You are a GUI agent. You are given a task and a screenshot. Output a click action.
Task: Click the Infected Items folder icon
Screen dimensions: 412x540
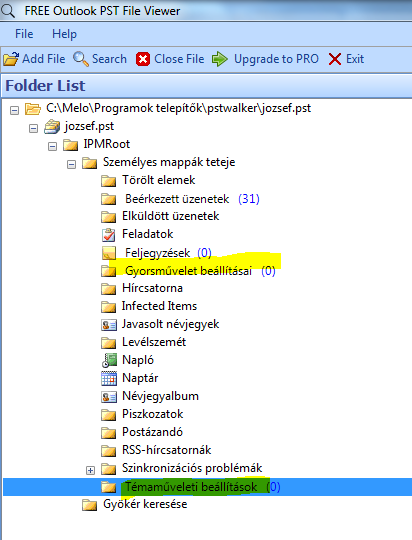pyautogui.click(x=109, y=307)
